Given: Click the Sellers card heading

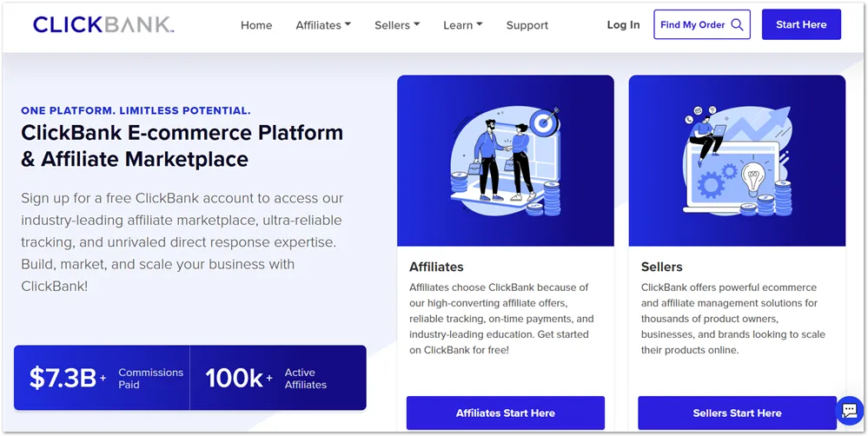Looking at the screenshot, I should [x=661, y=267].
